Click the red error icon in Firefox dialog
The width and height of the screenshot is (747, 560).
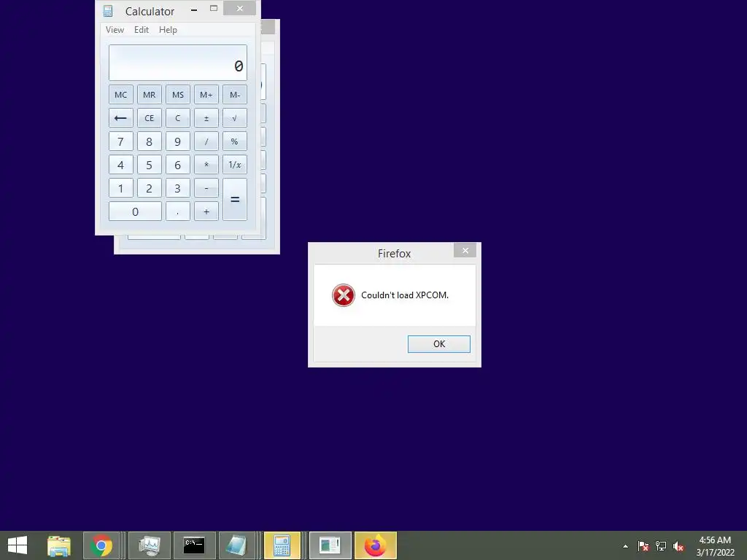coord(344,295)
